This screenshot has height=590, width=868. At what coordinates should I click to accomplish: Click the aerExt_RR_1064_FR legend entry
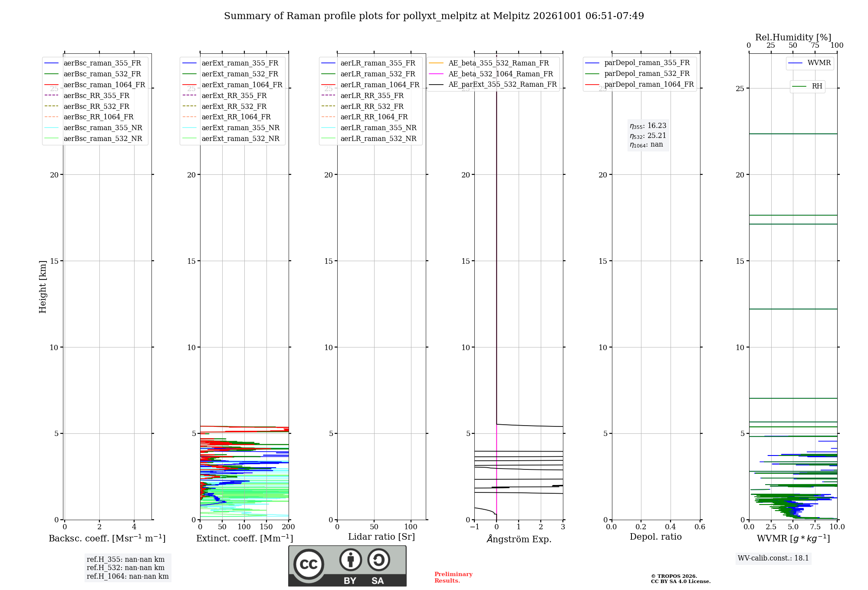pos(227,117)
